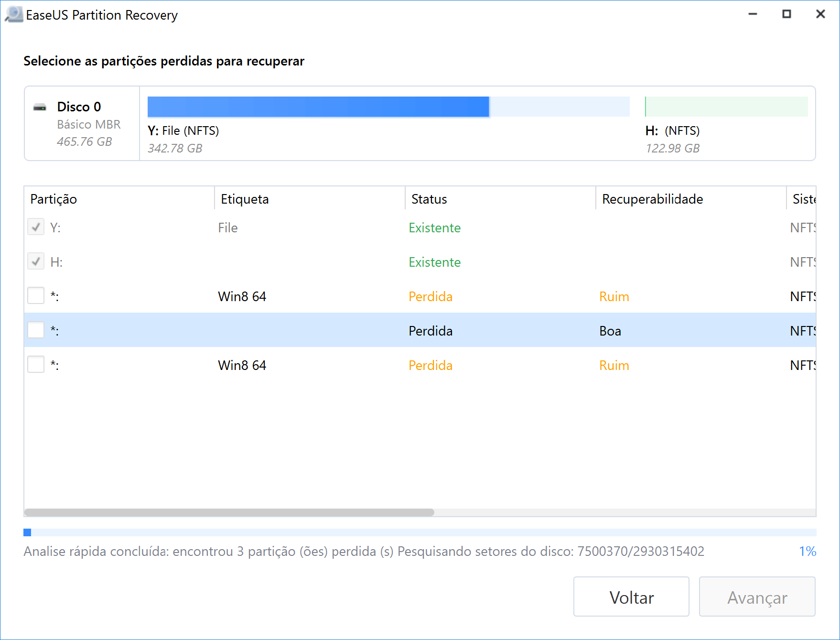Click the Boa recoverability value
840x640 pixels.
[610, 331]
